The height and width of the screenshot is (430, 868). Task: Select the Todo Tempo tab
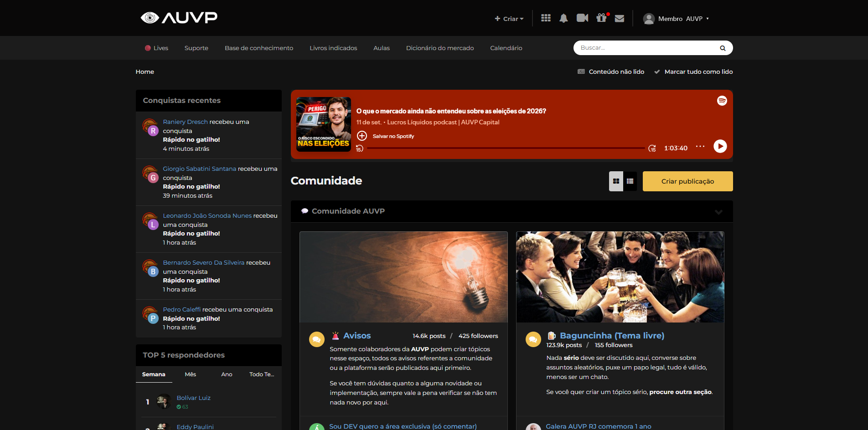[x=262, y=374]
